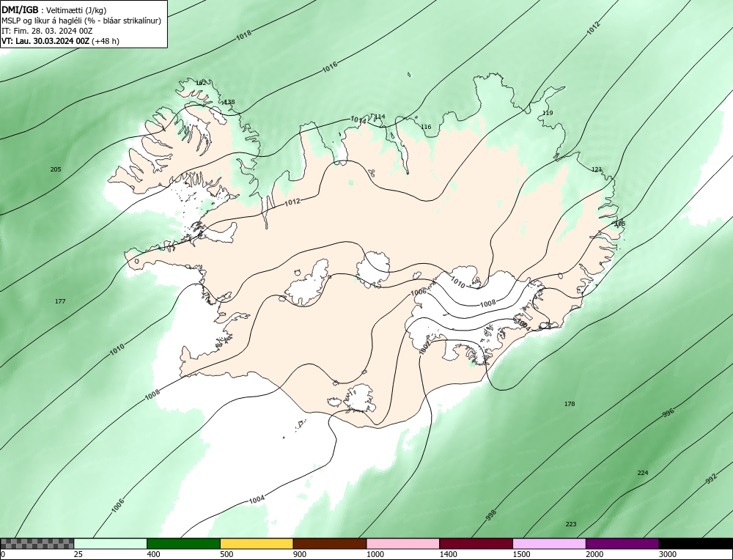Click the legend scale number 2000
Screen dimensions: 733x560
pos(594,554)
